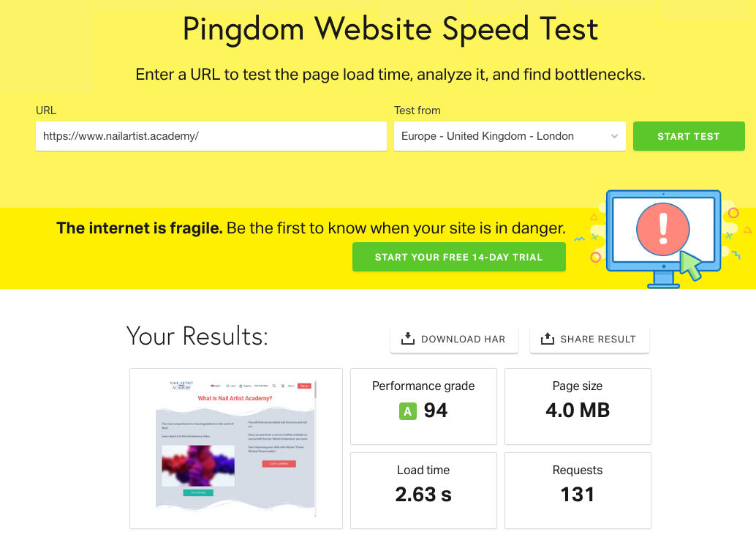756x551 pixels.
Task: Click the website preview thumbnail
Action: 236,448
